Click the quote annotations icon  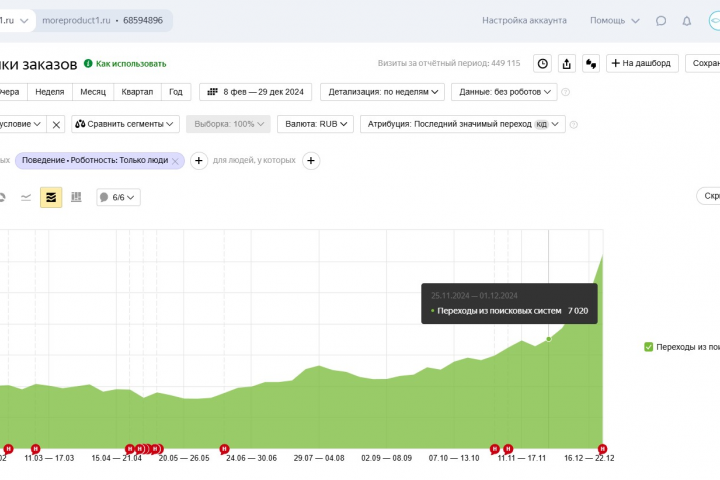point(591,63)
